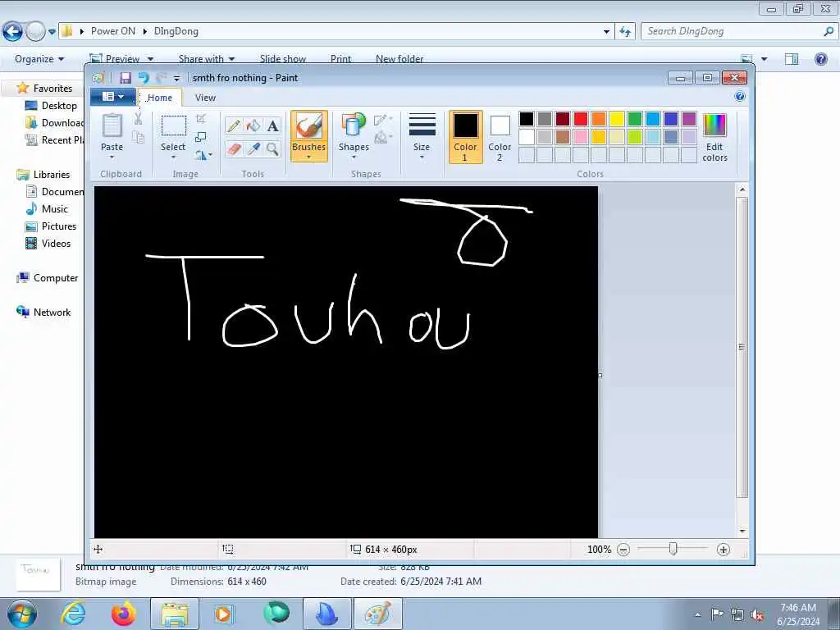Expand the Brushes dropdown arrow
The image size is (840, 630).
coord(309,157)
